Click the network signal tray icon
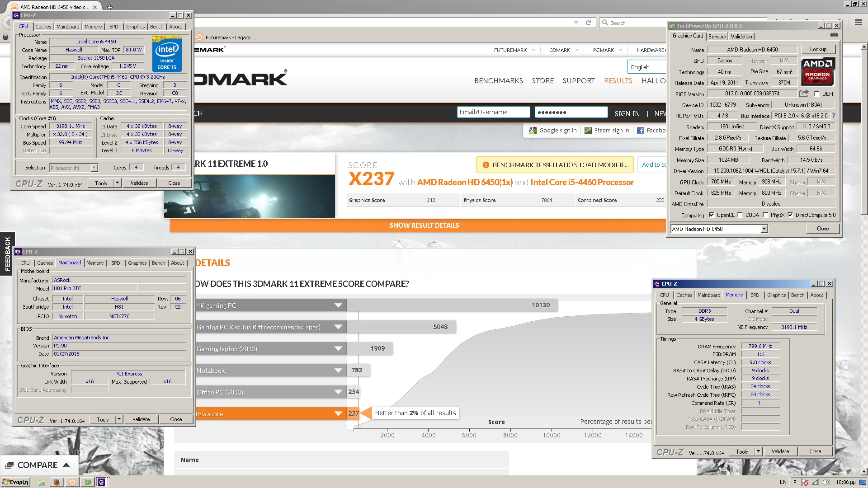 point(816,482)
